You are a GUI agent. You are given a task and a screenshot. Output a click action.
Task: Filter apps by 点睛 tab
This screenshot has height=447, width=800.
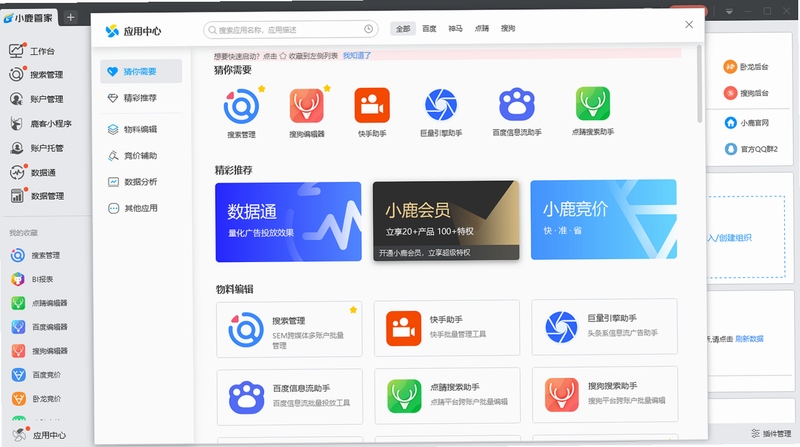click(x=482, y=29)
